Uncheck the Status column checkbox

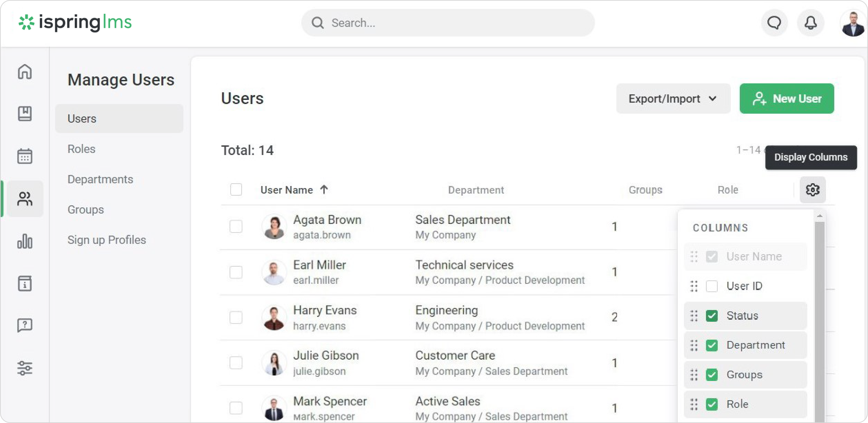tap(711, 316)
